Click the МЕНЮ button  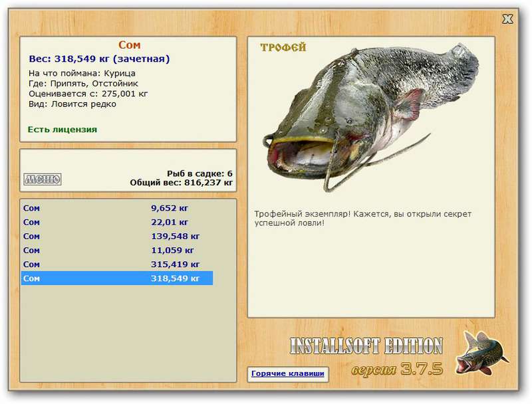[x=42, y=179]
